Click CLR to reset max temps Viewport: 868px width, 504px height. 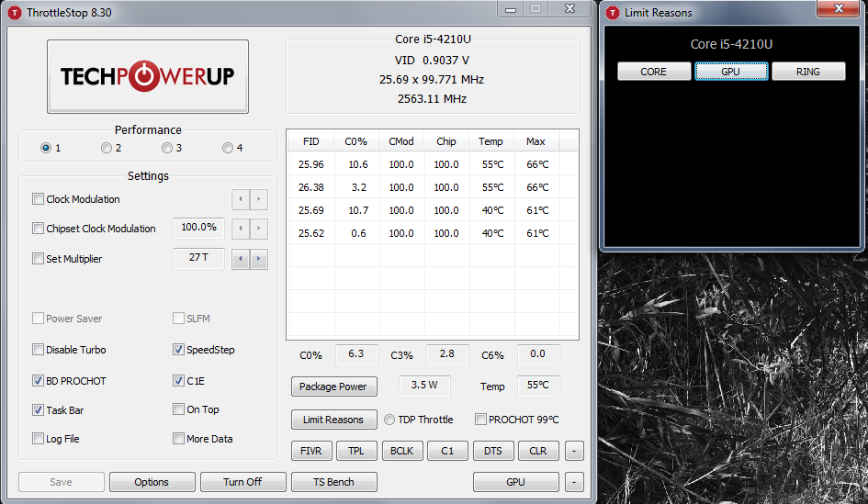point(538,451)
